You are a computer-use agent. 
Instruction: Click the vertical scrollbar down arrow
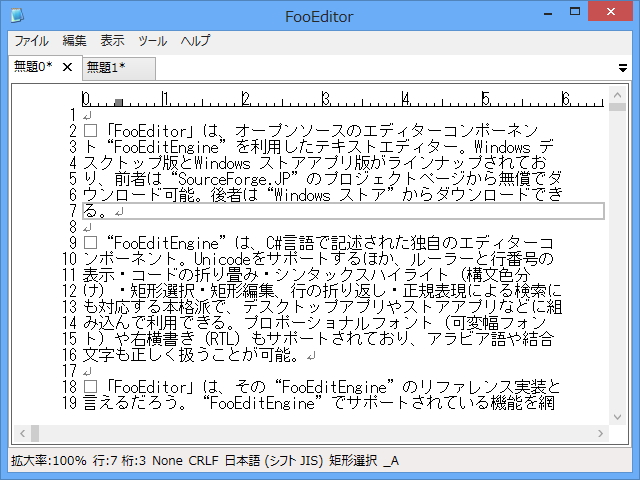point(617,417)
